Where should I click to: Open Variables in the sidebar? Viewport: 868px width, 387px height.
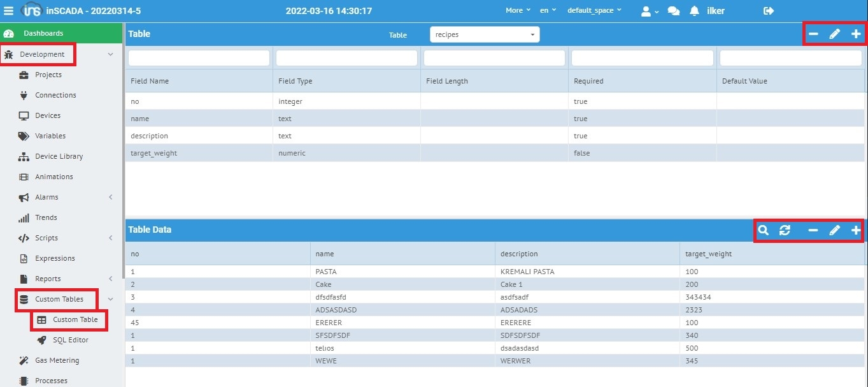click(x=50, y=136)
